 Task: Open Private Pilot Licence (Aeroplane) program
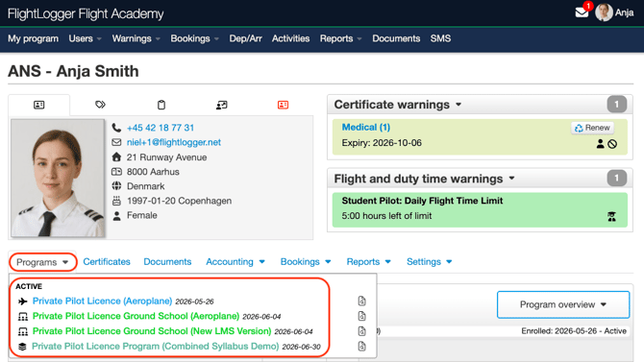tap(102, 301)
